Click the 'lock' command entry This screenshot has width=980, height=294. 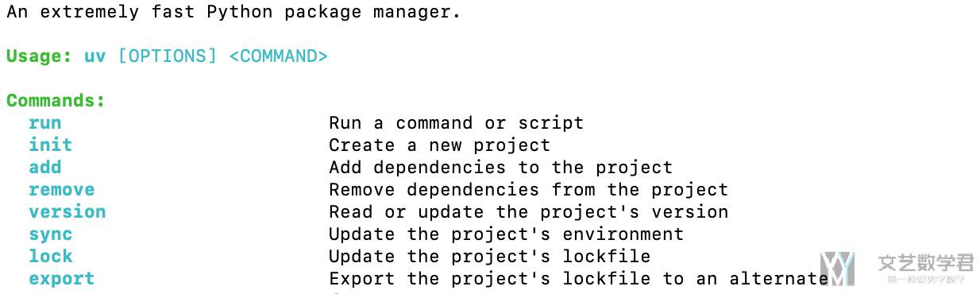tap(51, 257)
